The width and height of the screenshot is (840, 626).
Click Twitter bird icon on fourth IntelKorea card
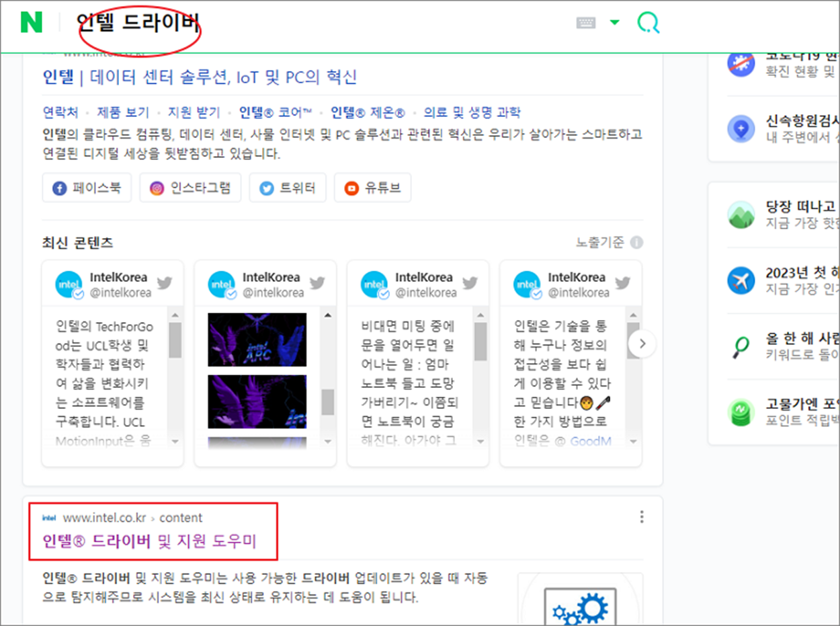pyautogui.click(x=622, y=283)
